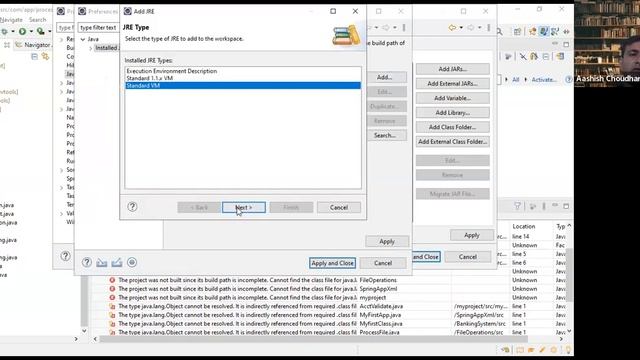This screenshot has height=360, width=640.
Task: Switch to the Navigator tab
Action: pyautogui.click(x=33, y=45)
